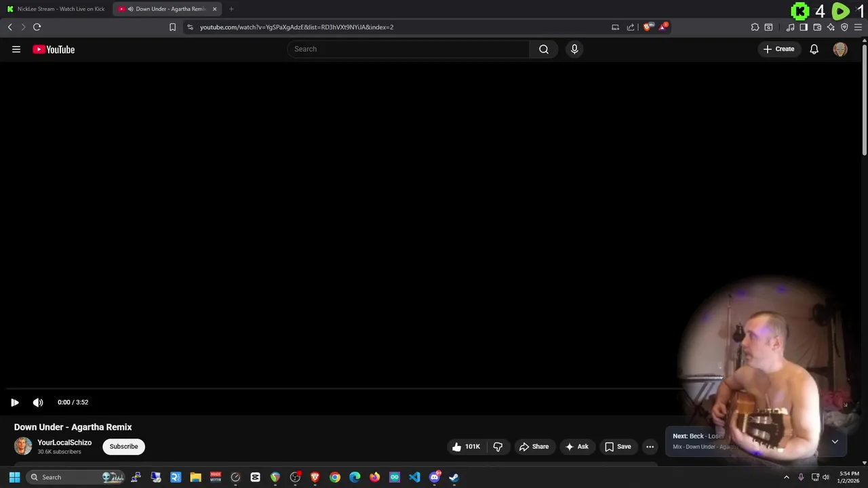Open the clock showing 5:54 PM
This screenshot has width=868, height=488.
point(849,477)
